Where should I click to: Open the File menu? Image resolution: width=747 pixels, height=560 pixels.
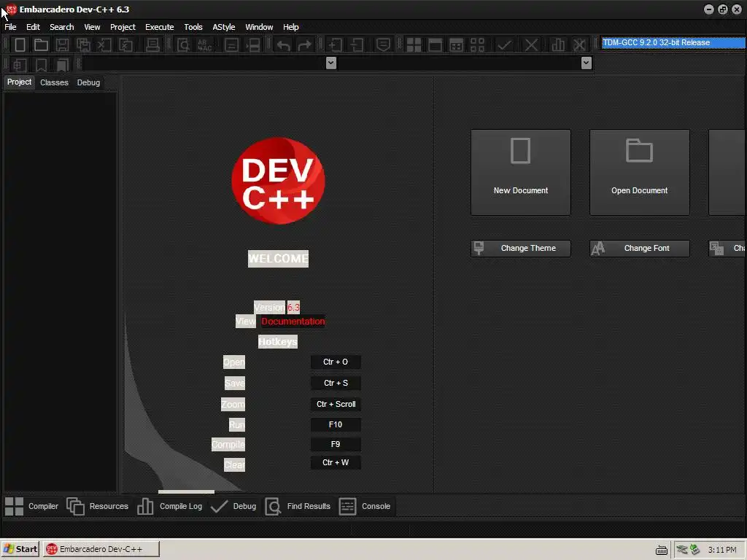tap(10, 27)
